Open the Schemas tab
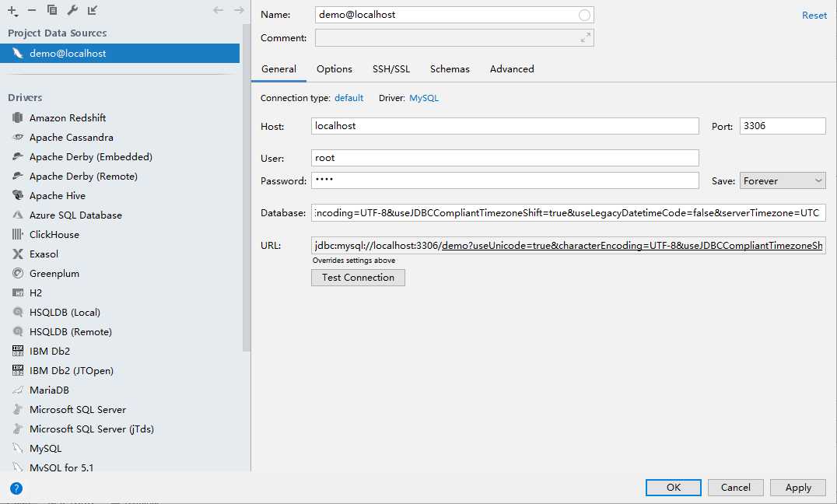The height and width of the screenshot is (504, 837). [450, 69]
